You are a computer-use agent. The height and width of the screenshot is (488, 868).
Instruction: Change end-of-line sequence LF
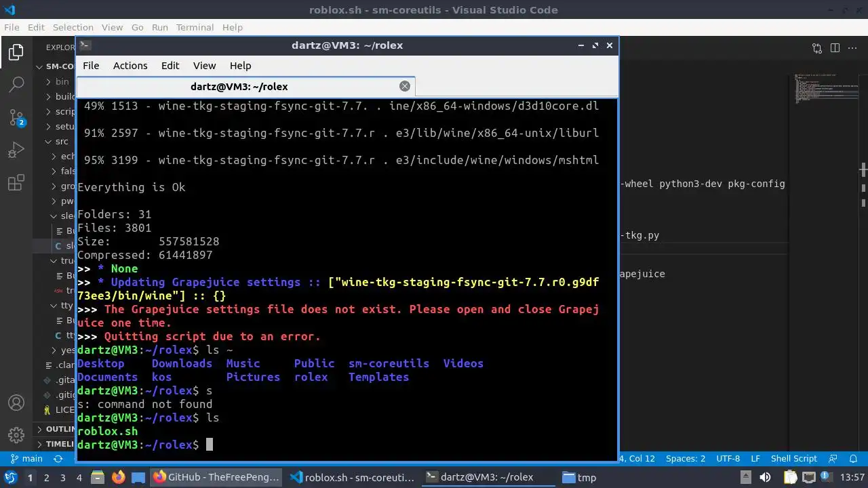pos(755,459)
